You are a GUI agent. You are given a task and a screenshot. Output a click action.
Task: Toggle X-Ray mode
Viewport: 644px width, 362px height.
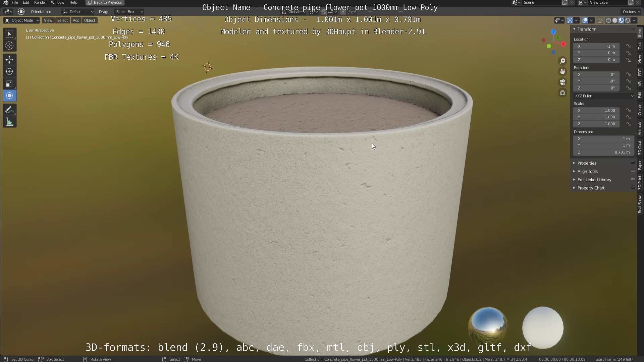click(x=600, y=20)
